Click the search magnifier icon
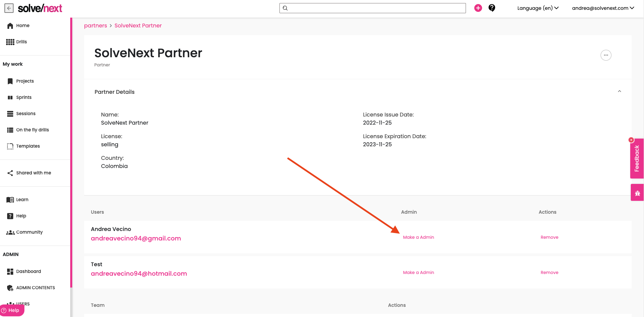Image resolution: width=644 pixels, height=317 pixels. (x=285, y=8)
